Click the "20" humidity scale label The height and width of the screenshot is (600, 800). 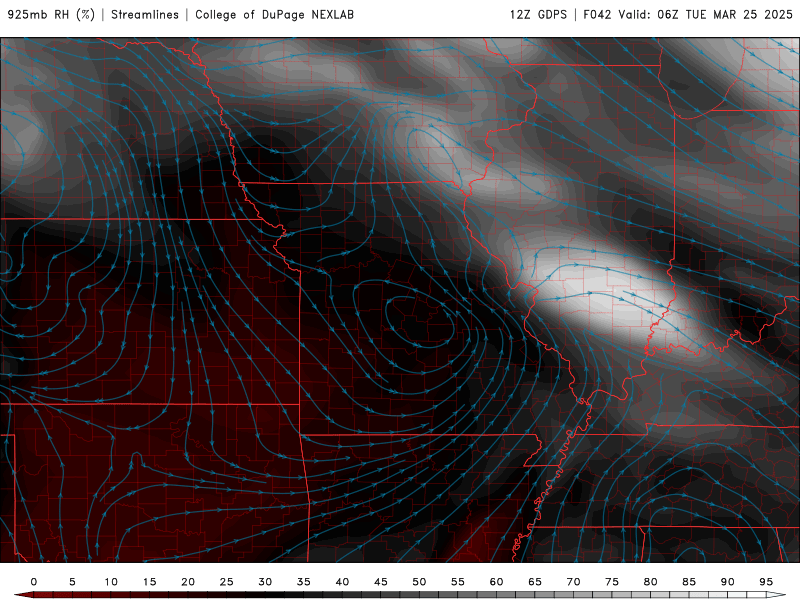[188, 582]
